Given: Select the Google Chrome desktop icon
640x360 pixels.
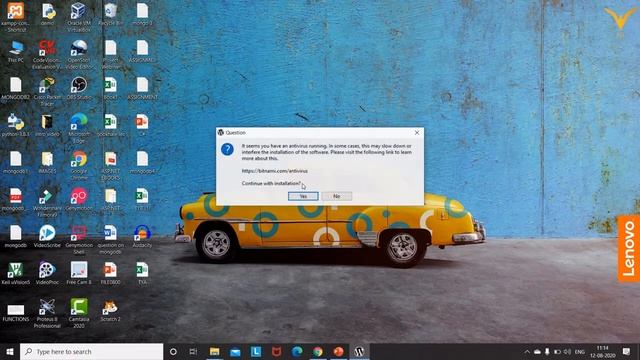Looking at the screenshot, I should coord(78,165).
